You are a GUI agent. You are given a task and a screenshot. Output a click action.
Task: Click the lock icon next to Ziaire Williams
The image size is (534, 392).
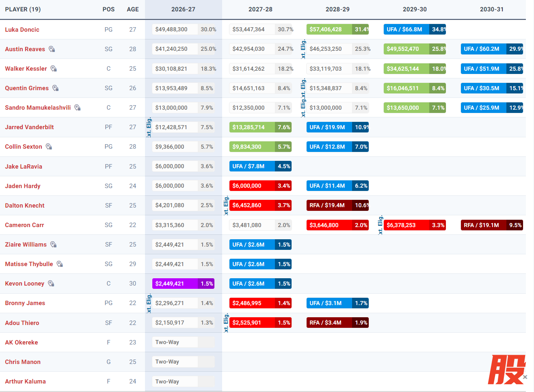point(53,245)
